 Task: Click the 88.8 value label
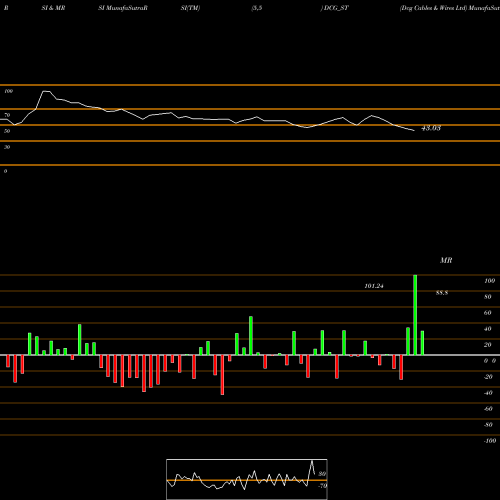tap(442, 293)
